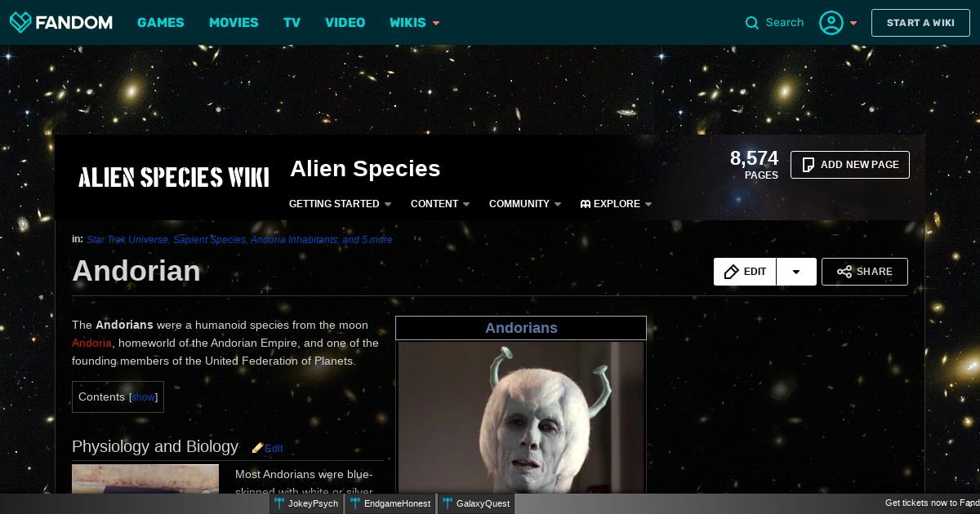Click the Edit page button

click(745, 272)
